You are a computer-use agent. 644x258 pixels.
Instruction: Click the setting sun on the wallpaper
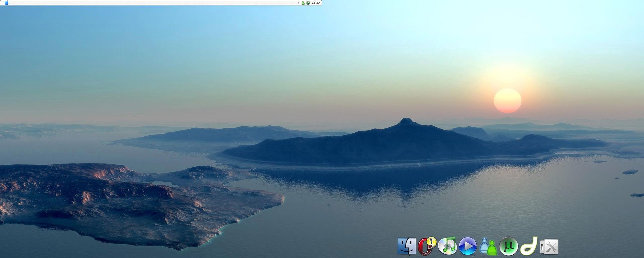point(507,100)
